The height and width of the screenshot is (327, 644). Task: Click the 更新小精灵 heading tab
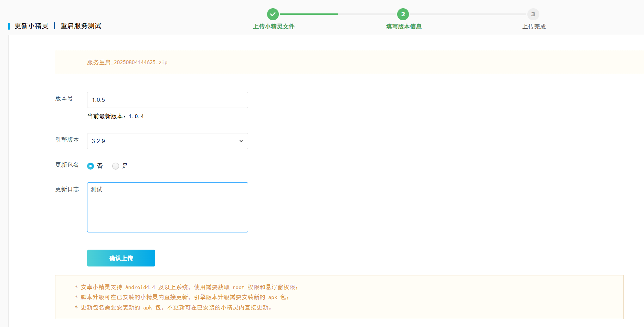(31, 26)
